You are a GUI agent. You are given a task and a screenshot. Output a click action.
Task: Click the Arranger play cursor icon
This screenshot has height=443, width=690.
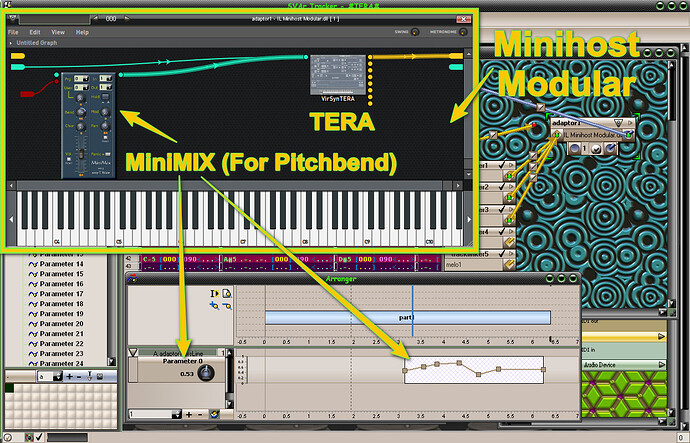click(214, 293)
